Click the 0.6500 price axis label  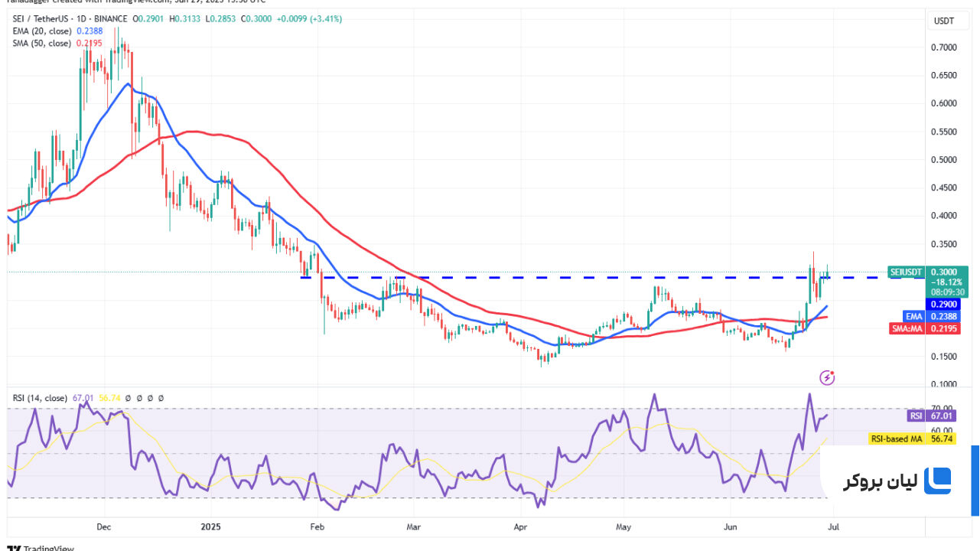[x=944, y=76]
